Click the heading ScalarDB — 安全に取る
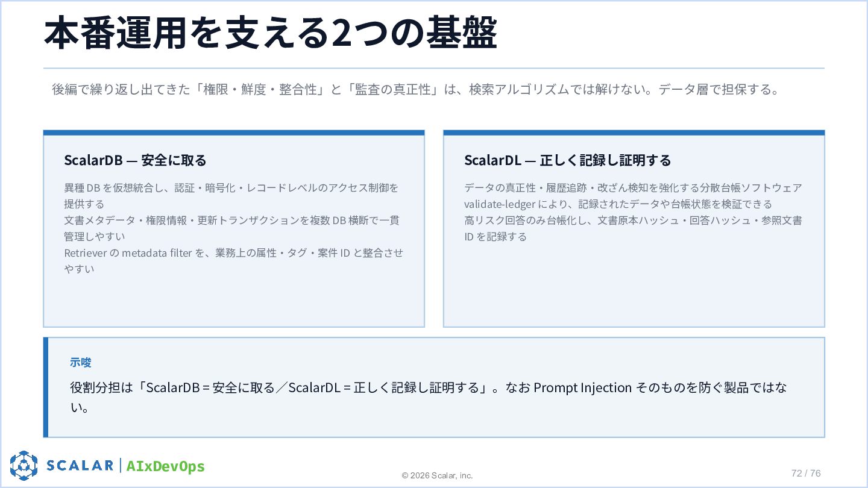868x488 pixels. click(135, 160)
